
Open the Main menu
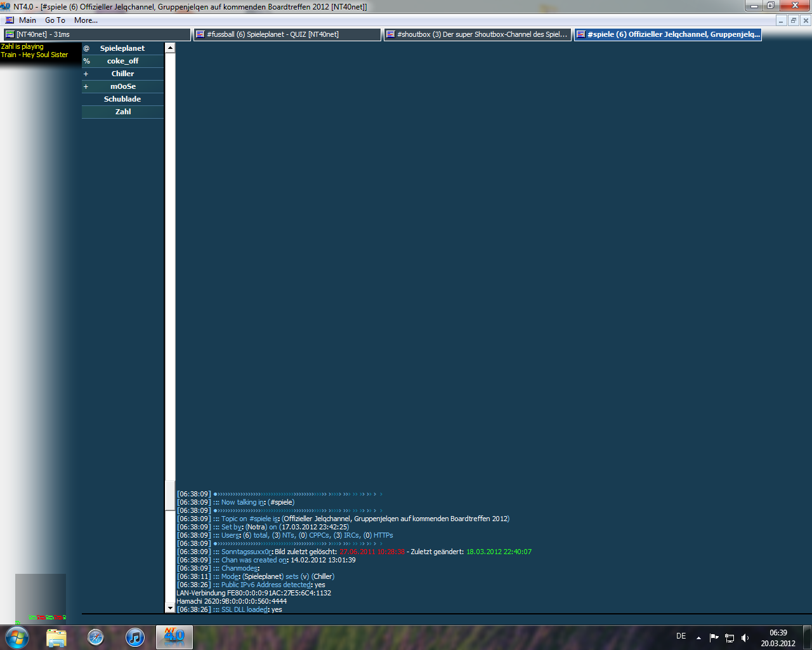tap(27, 20)
